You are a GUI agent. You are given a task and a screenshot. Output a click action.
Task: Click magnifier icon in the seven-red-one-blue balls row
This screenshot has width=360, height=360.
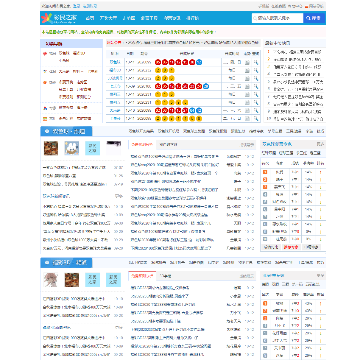click(256, 86)
